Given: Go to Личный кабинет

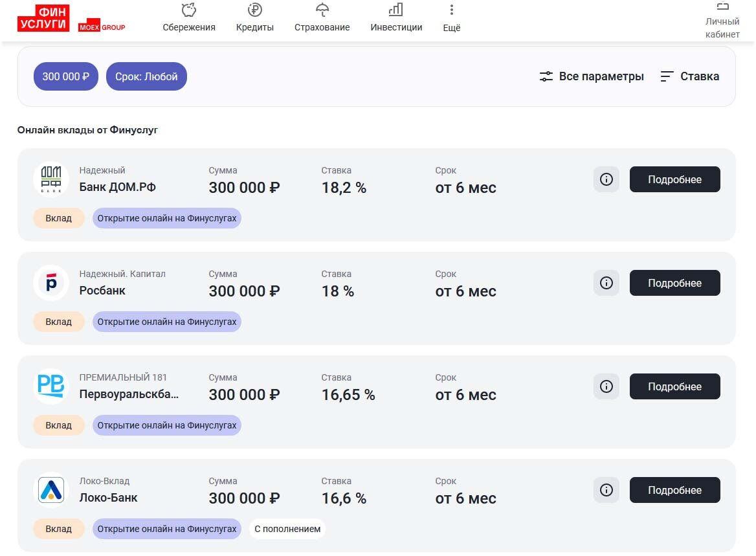Looking at the screenshot, I should (722, 28).
